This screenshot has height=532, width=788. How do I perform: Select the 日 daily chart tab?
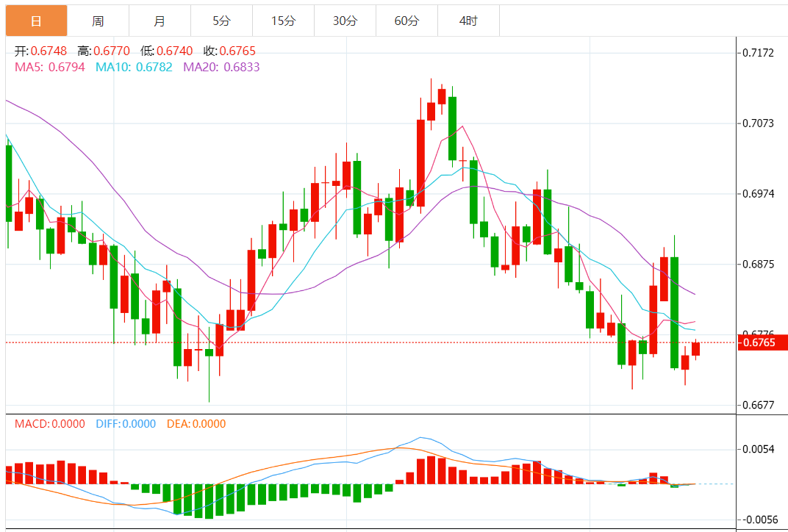point(36,21)
